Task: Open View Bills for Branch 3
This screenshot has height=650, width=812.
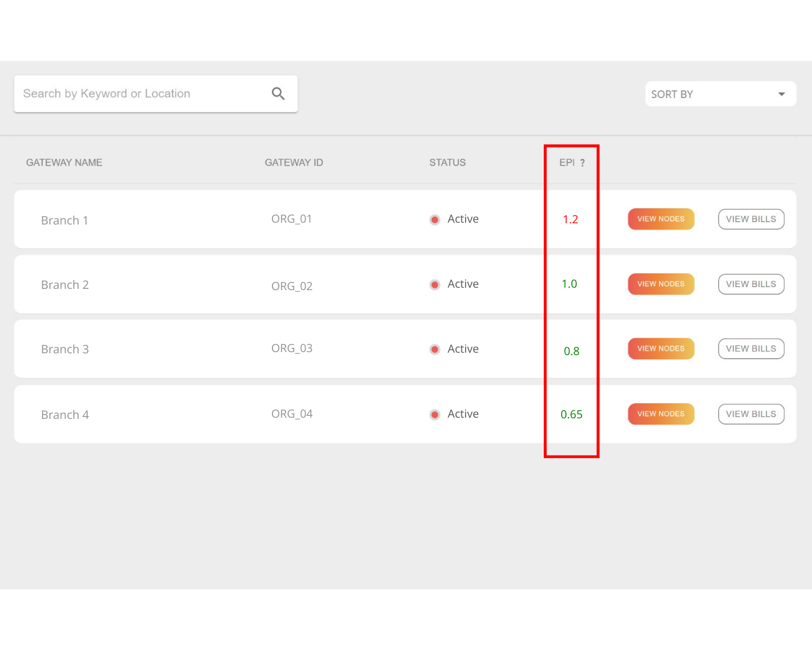Action: tap(751, 348)
